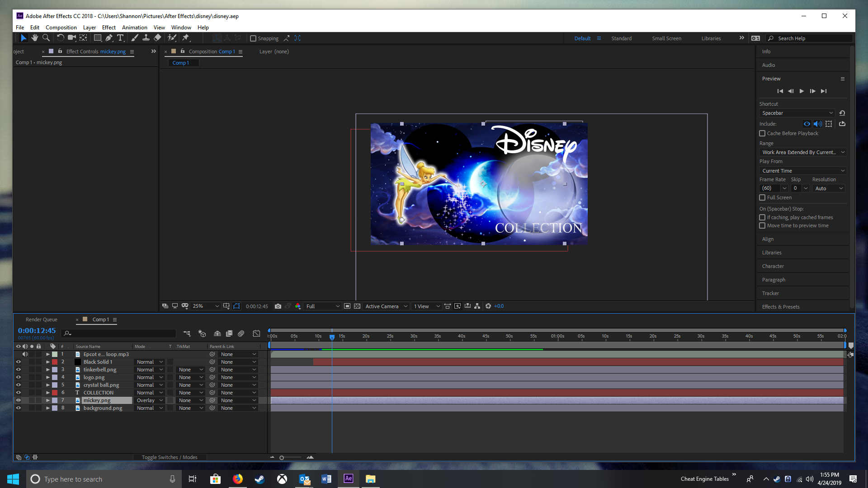The width and height of the screenshot is (868, 488).
Task: Select the Pen tool
Action: pyautogui.click(x=108, y=38)
